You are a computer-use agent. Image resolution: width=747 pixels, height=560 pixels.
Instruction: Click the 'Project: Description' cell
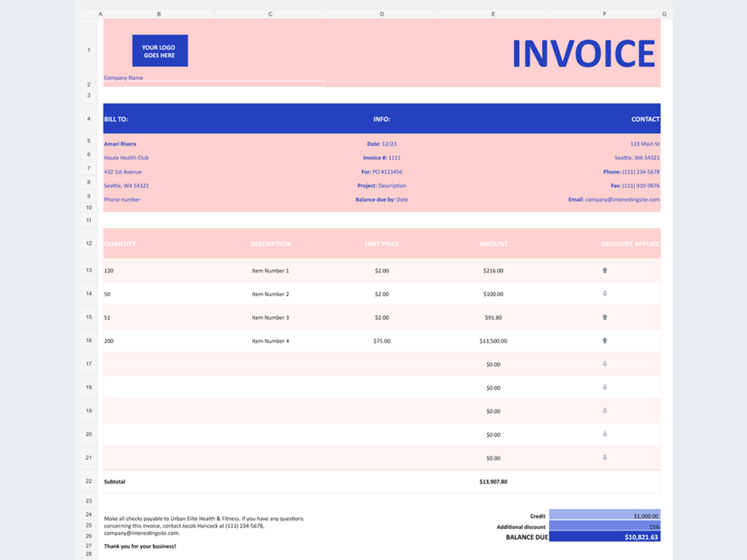[382, 185]
